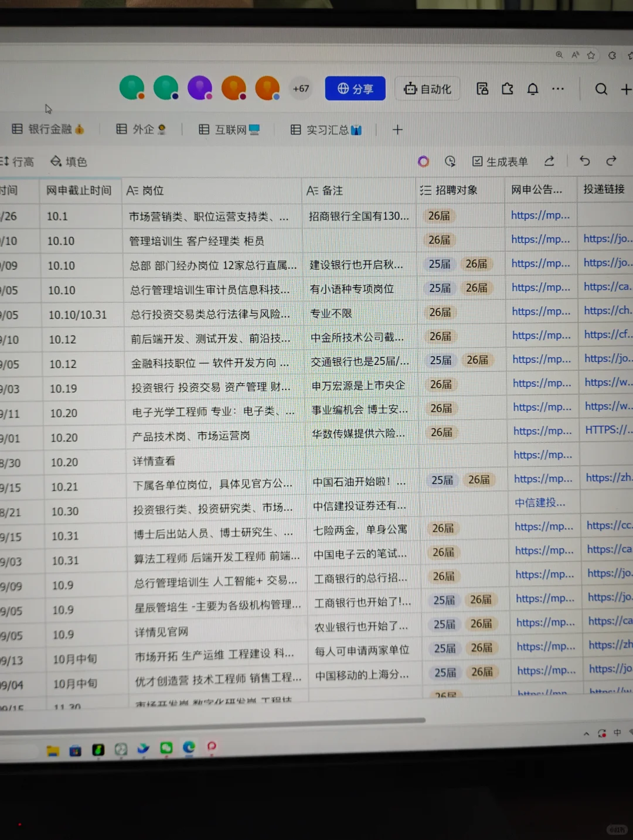Click the plus icon next to search
Screen dimensions: 633x840
(x=626, y=89)
